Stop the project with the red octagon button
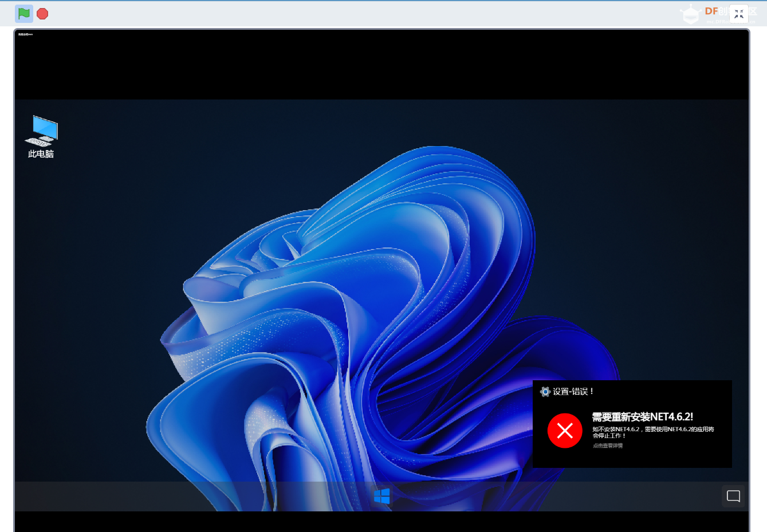 click(x=42, y=14)
